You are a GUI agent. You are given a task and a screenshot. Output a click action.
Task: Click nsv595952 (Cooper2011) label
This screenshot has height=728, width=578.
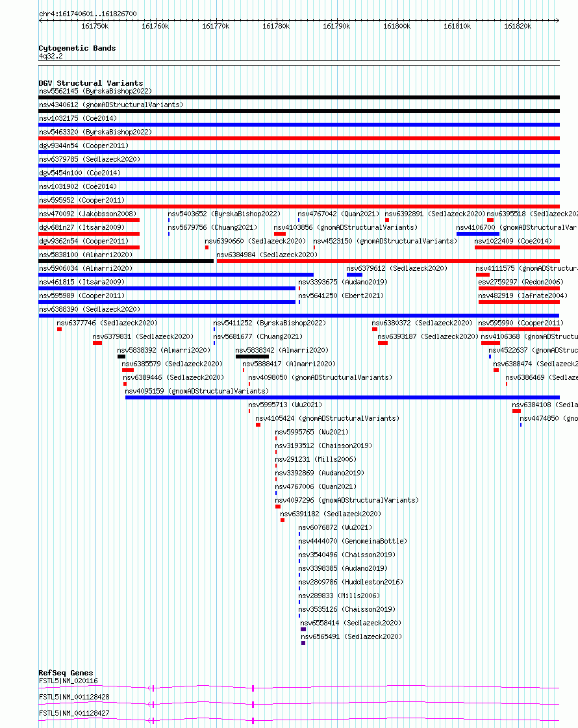click(x=82, y=200)
